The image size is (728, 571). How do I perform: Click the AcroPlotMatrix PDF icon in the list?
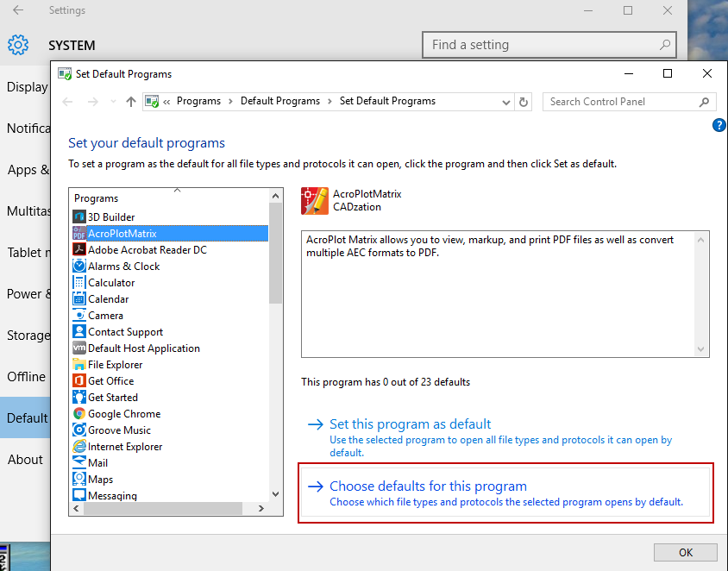click(79, 233)
